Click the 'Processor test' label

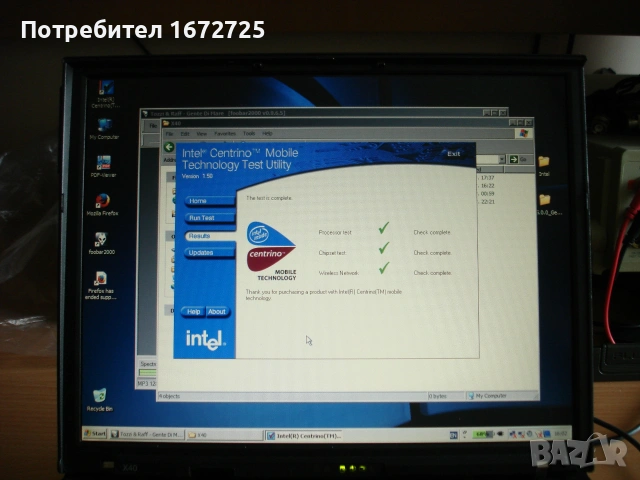335,233
